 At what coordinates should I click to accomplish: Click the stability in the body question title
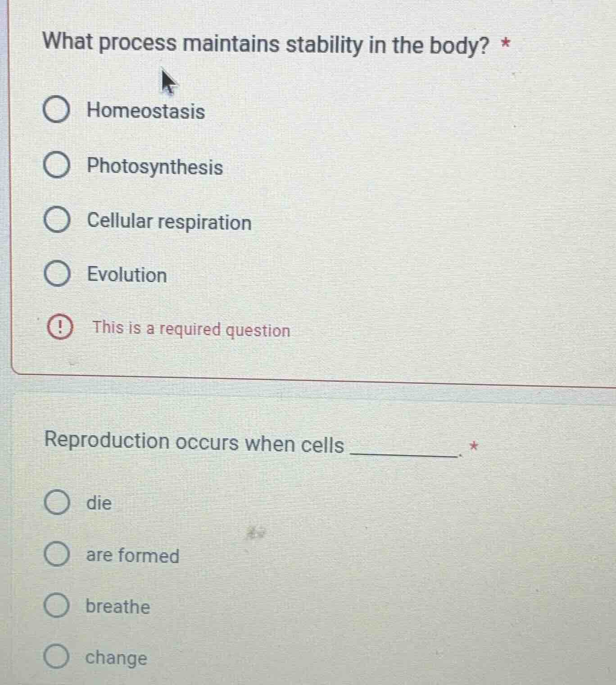tap(265, 44)
